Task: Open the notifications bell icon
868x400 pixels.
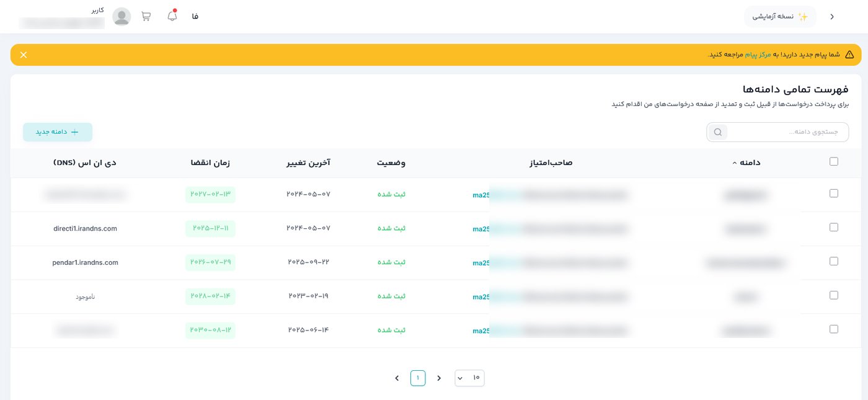Action: (172, 16)
